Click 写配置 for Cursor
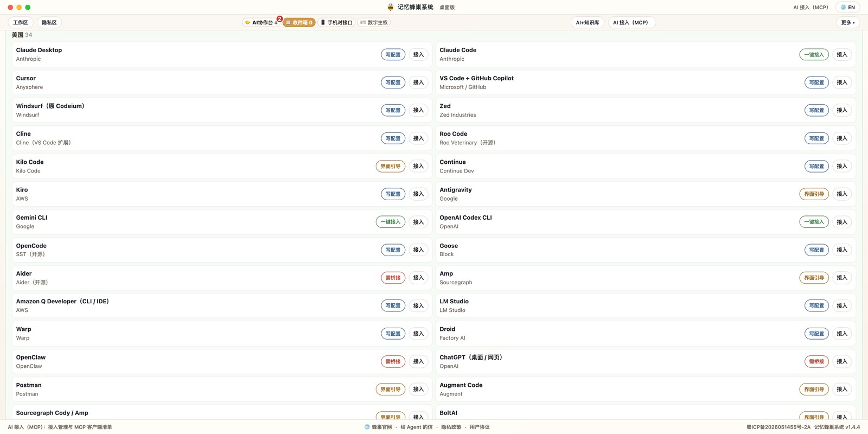The height and width of the screenshot is (434, 868). point(393,82)
